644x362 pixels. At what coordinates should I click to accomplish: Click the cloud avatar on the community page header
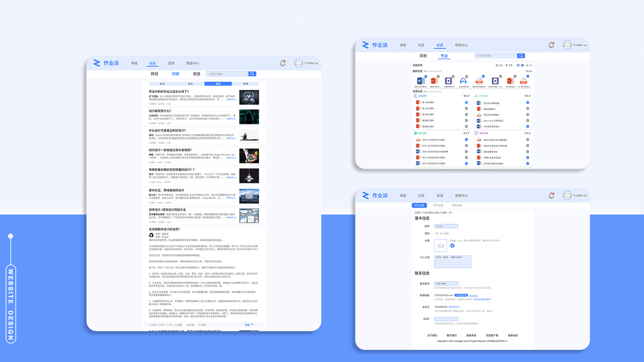pos(299,63)
